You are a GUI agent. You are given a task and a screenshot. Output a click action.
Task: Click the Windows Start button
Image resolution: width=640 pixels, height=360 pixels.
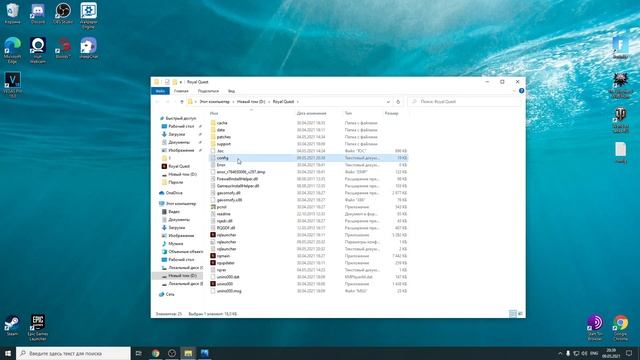[x=7, y=353]
